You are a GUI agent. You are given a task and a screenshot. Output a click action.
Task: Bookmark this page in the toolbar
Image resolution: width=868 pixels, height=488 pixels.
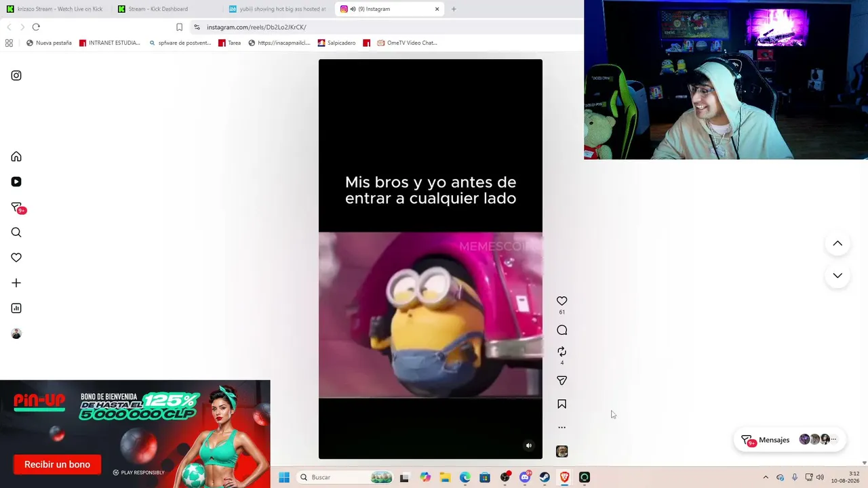click(x=179, y=27)
